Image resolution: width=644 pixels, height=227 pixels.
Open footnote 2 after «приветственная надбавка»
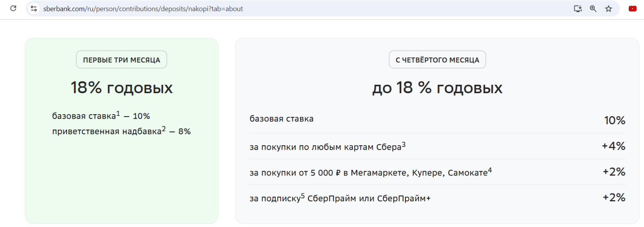(164, 128)
